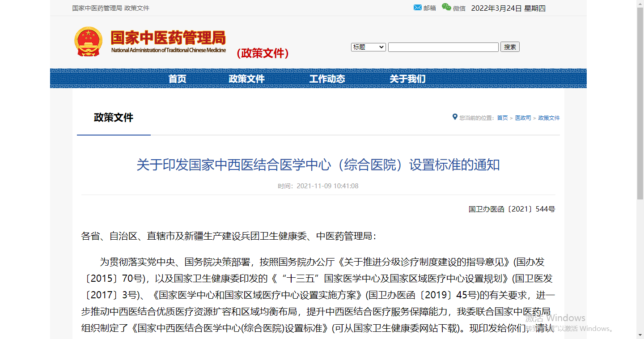
Task: Click the WeChat green bubble icon
Action: click(446, 7)
